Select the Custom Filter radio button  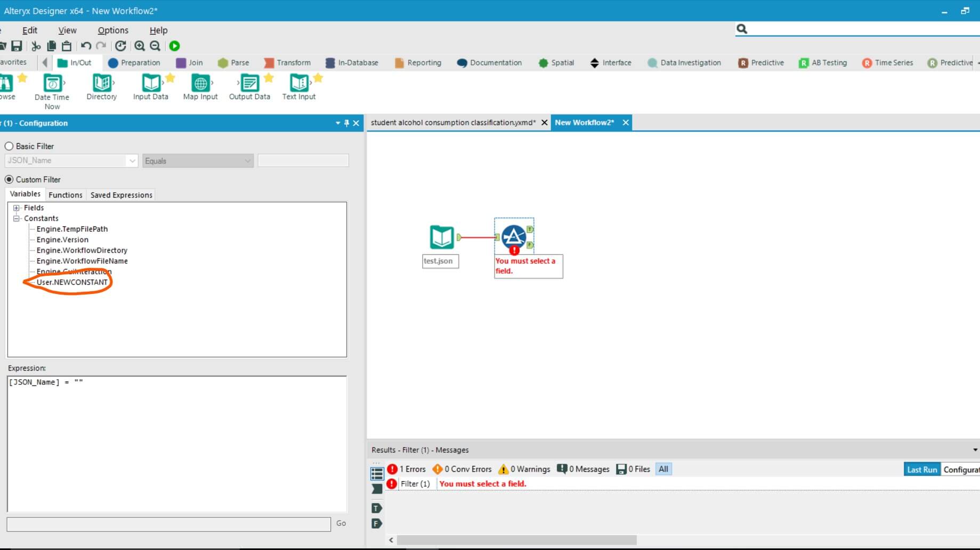(x=9, y=179)
